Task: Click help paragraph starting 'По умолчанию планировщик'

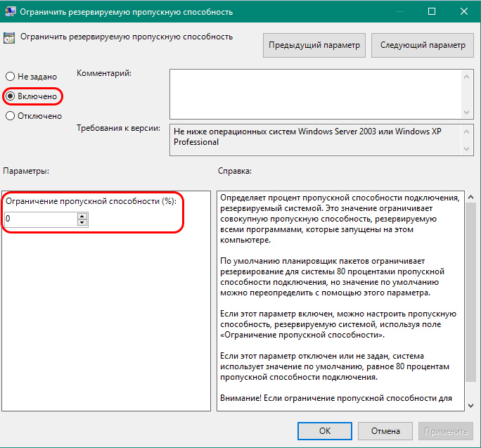Action: click(x=332, y=277)
